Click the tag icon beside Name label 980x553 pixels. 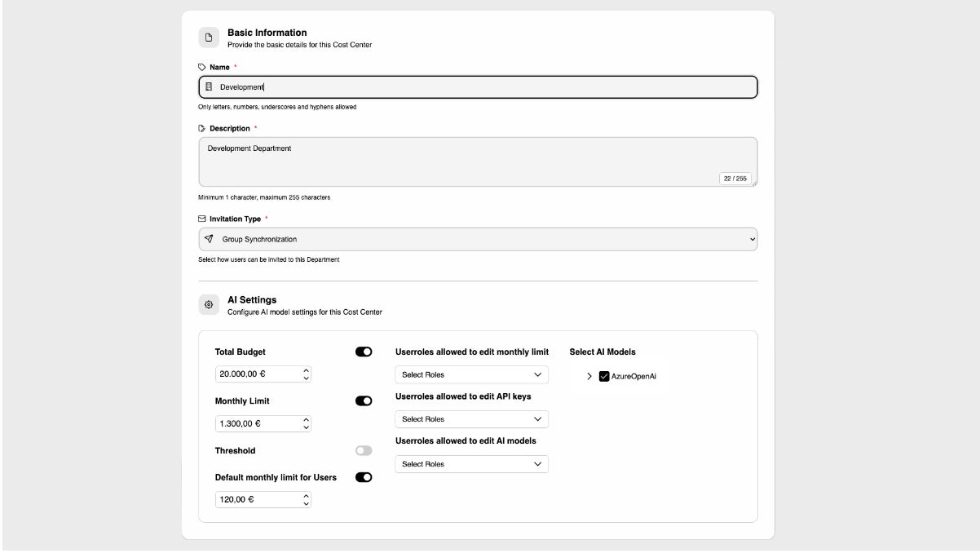[x=202, y=67]
